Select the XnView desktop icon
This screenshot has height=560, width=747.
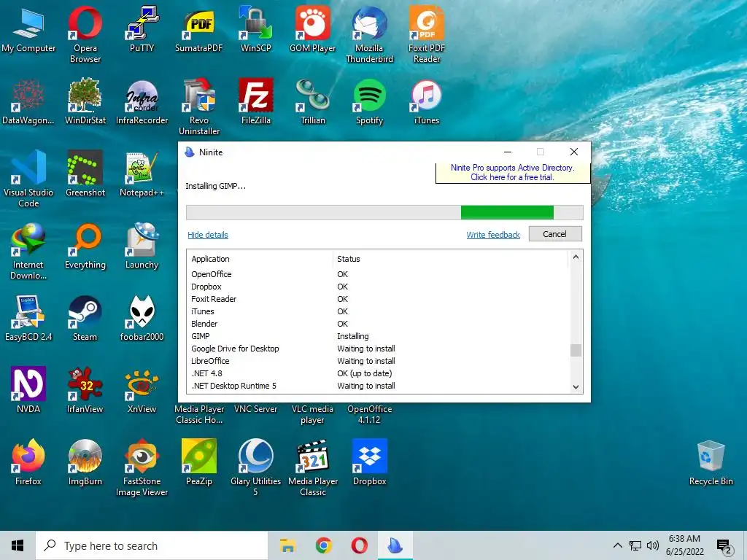point(142,391)
